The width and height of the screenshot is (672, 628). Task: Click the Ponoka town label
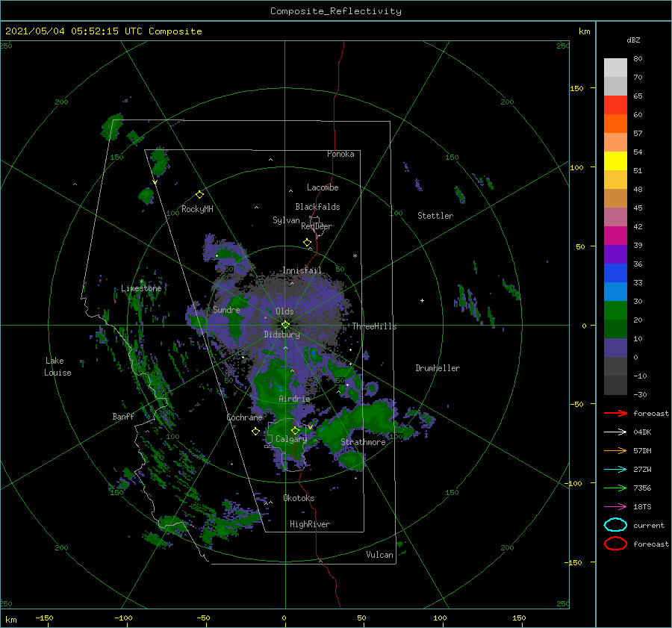point(340,154)
